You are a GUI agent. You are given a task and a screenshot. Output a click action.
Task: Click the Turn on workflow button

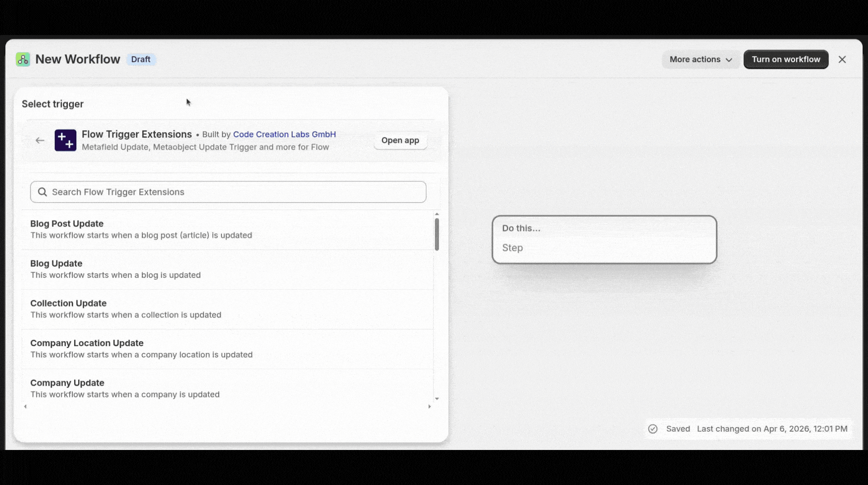click(x=786, y=59)
